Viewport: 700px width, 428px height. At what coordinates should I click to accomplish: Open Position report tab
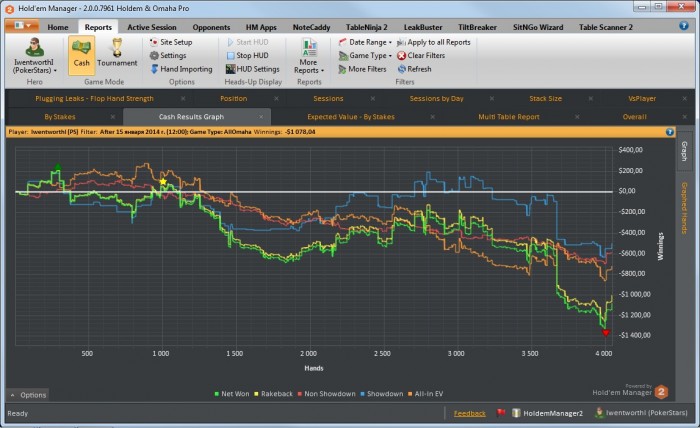(233, 99)
